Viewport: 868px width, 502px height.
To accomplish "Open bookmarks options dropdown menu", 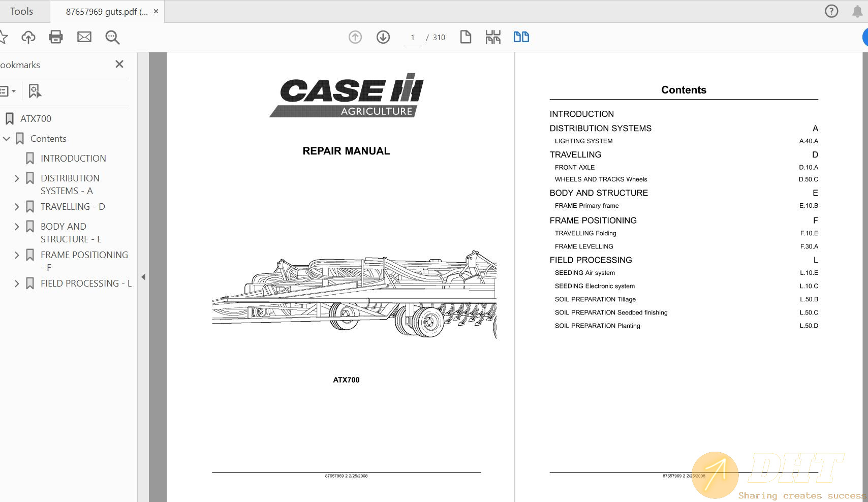I will [x=8, y=91].
